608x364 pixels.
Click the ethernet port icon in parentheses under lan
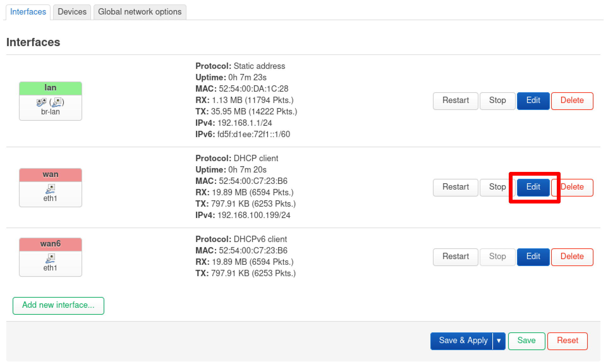click(x=57, y=102)
